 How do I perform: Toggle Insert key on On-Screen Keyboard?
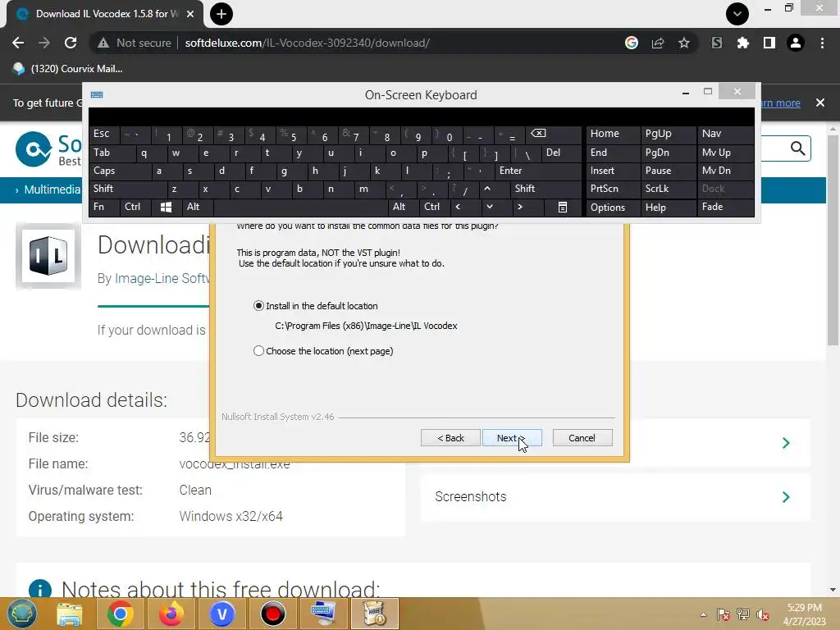point(612,171)
